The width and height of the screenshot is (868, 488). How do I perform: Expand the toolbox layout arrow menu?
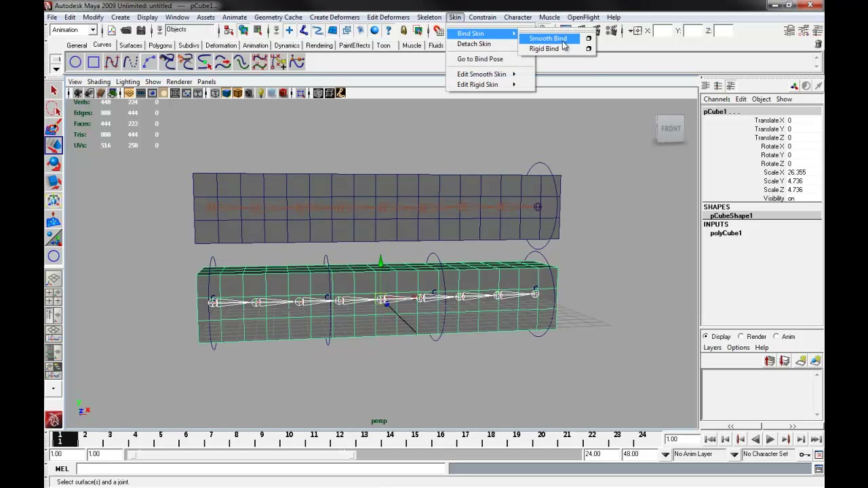pyautogui.click(x=54, y=389)
